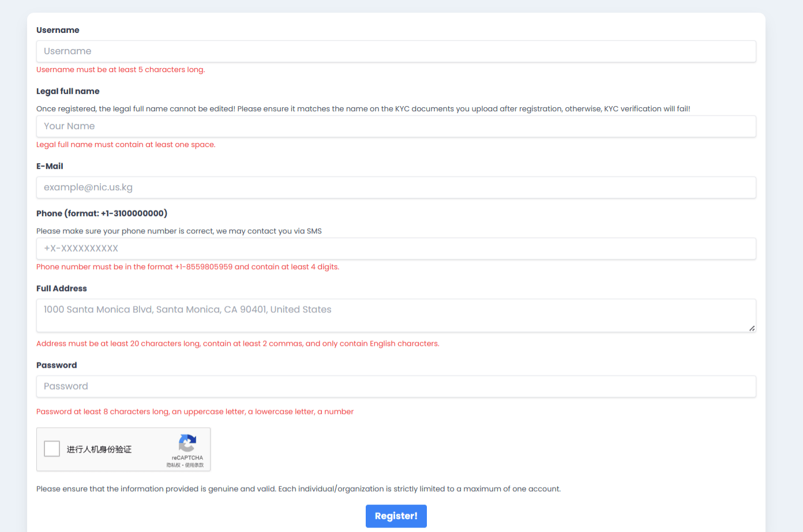This screenshot has height=532, width=803.
Task: Select the E-Mail input box
Action: pos(396,187)
